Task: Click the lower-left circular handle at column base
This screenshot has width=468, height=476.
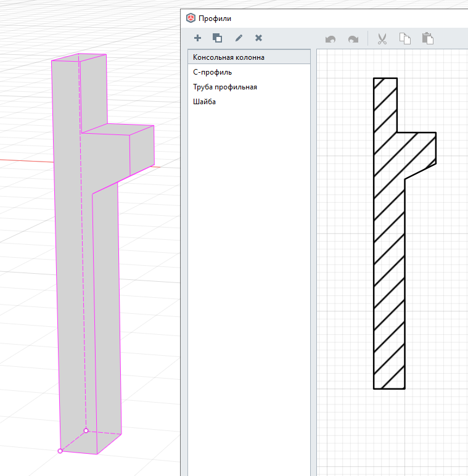Action: click(60, 451)
